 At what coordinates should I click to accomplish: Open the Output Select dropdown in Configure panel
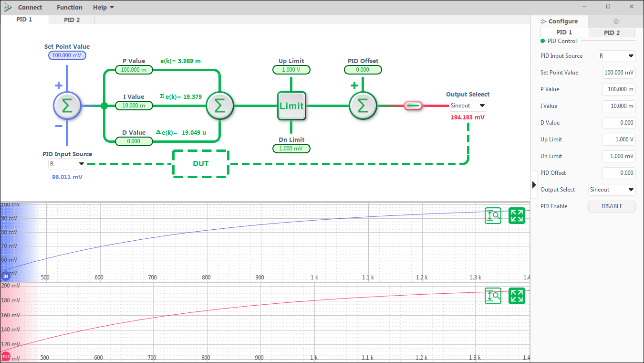coord(612,190)
